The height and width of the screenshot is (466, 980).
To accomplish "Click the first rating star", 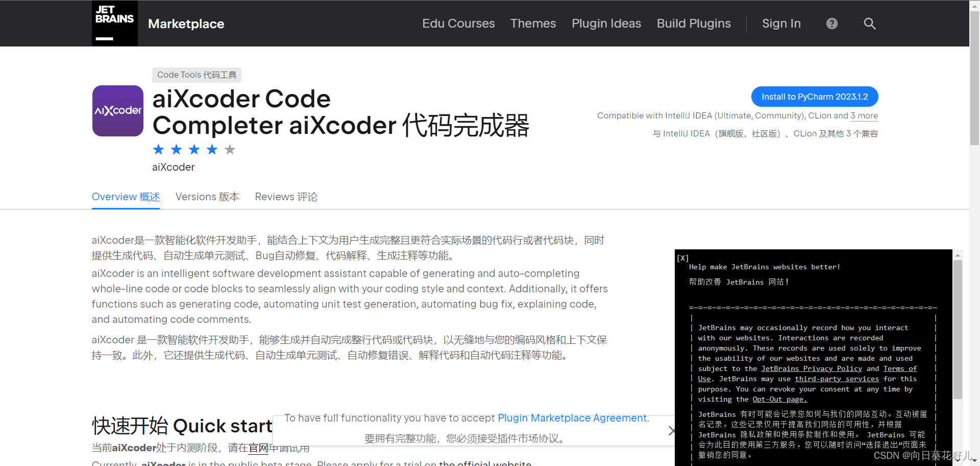I will click(x=159, y=149).
